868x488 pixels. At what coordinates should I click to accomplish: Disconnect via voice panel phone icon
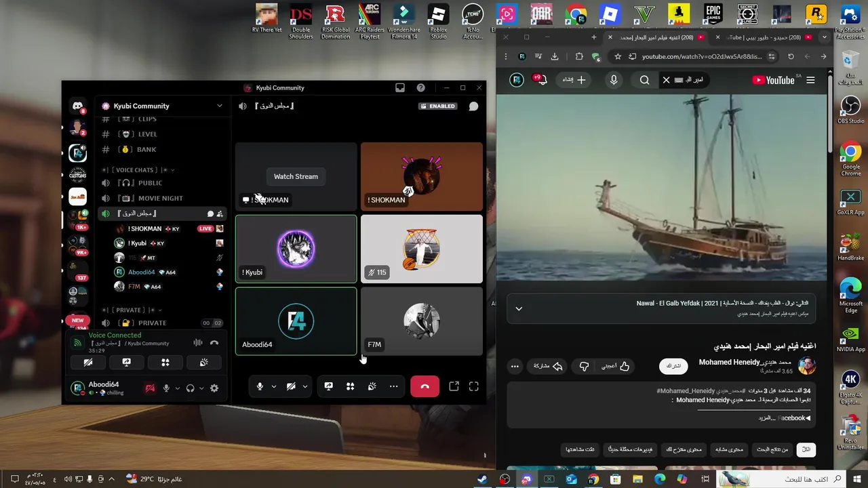click(214, 343)
